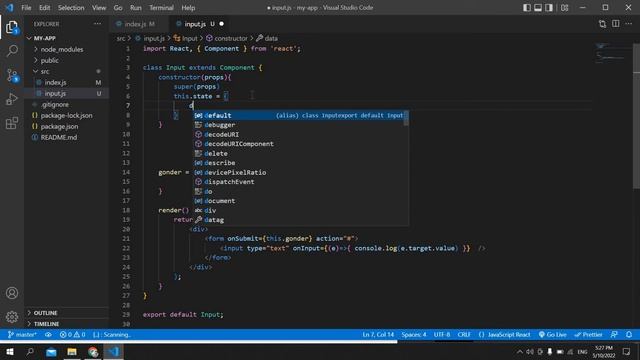Screen dimensions: 640x360
Task: Toggle secondary side bar layout icon
Action: coord(549,7)
